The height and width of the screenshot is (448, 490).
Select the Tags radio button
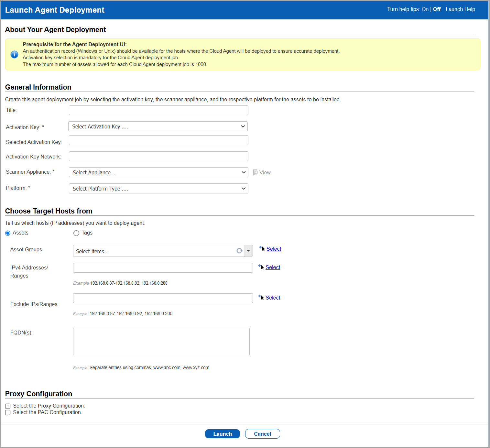point(76,233)
